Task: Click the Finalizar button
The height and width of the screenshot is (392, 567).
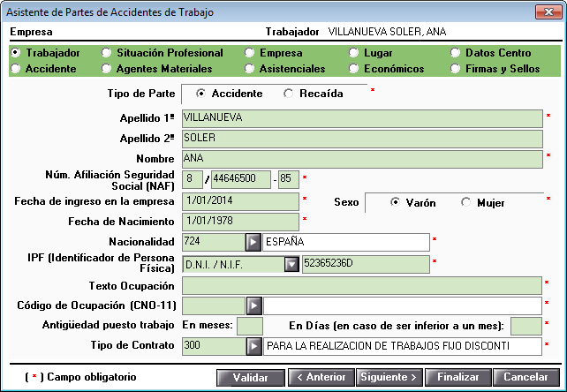Action: (458, 378)
